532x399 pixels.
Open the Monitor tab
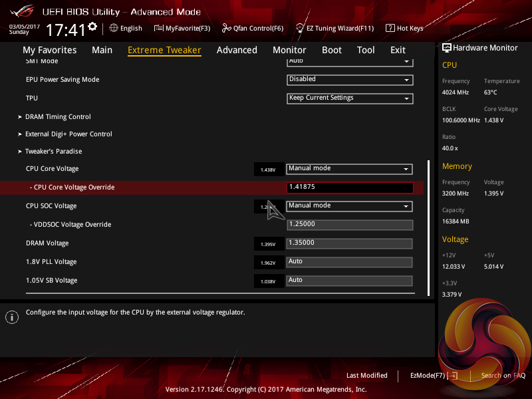tap(289, 50)
